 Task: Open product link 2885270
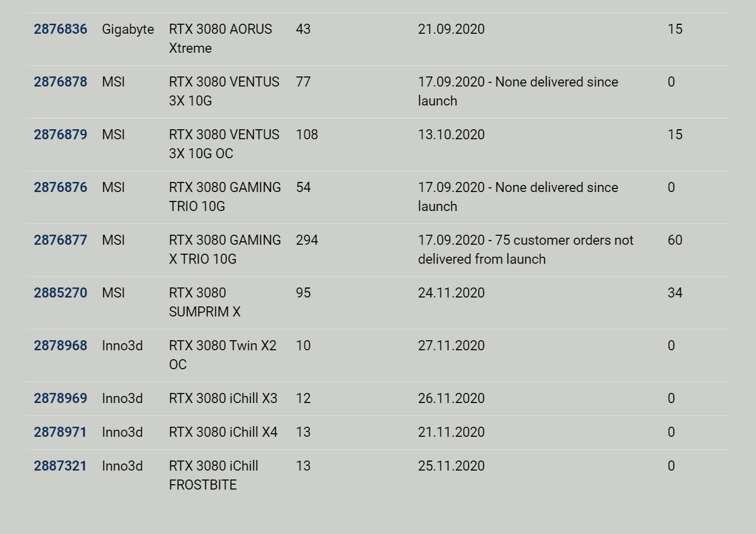tap(60, 293)
